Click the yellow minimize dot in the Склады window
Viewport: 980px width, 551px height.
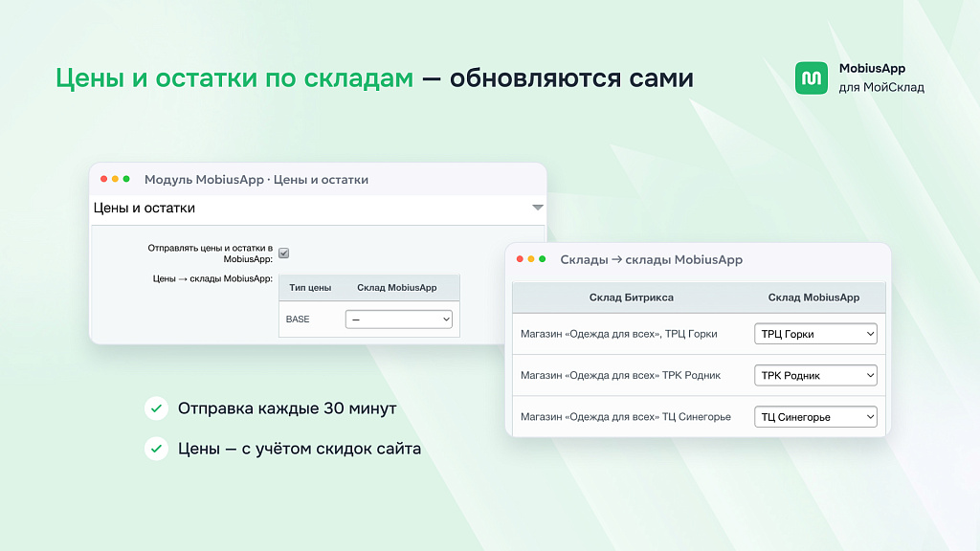click(531, 259)
